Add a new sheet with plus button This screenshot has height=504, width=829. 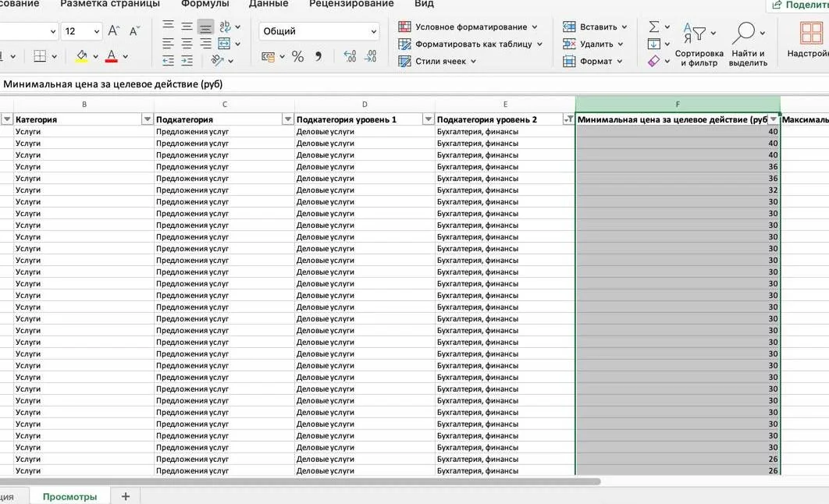point(126,497)
